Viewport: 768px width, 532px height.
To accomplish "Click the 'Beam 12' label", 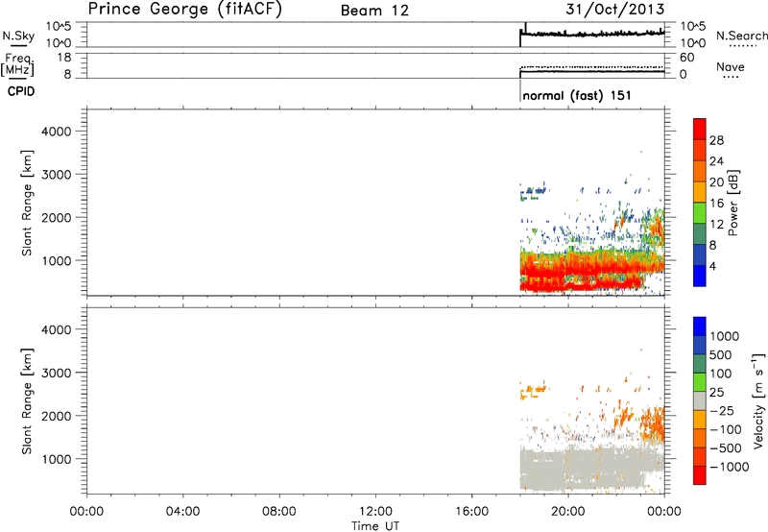I will click(374, 11).
